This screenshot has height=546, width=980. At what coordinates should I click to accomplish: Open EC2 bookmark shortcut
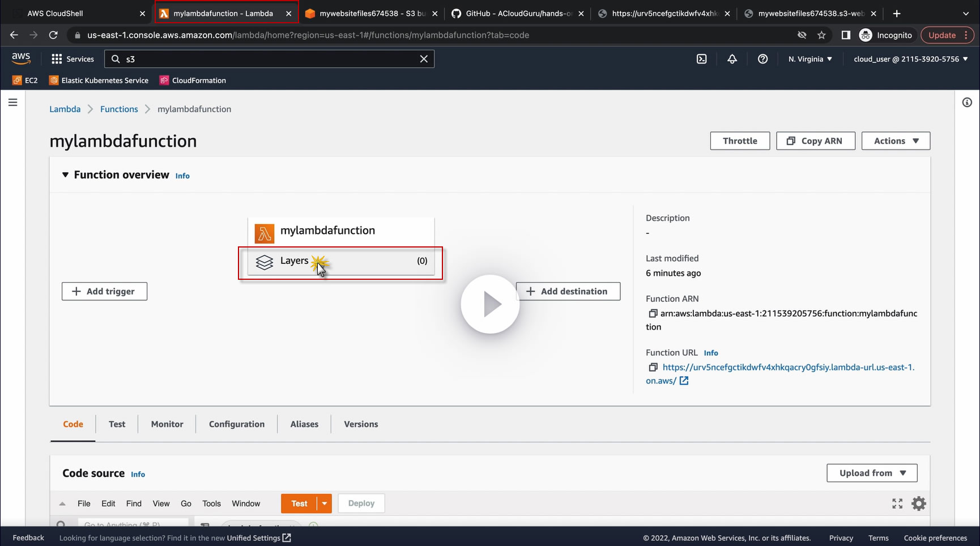click(x=25, y=80)
